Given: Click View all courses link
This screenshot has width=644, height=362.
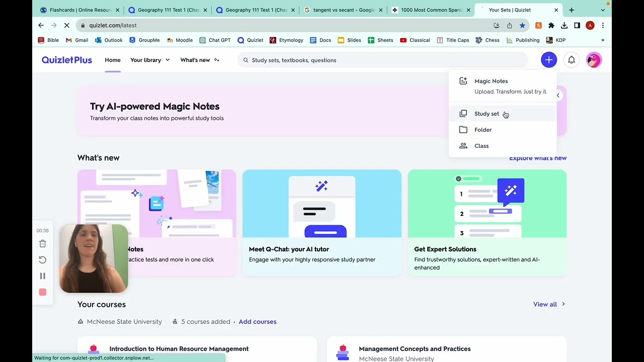Looking at the screenshot, I should tap(549, 304).
